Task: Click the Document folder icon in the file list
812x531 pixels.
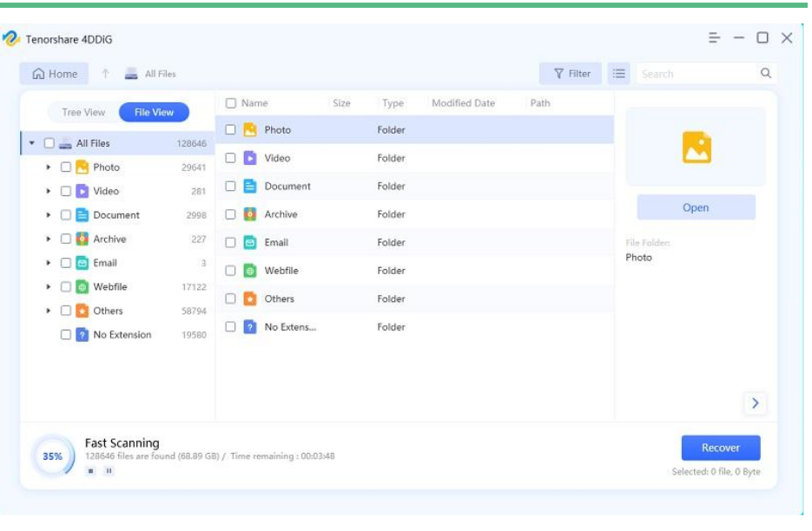Action: click(250, 186)
